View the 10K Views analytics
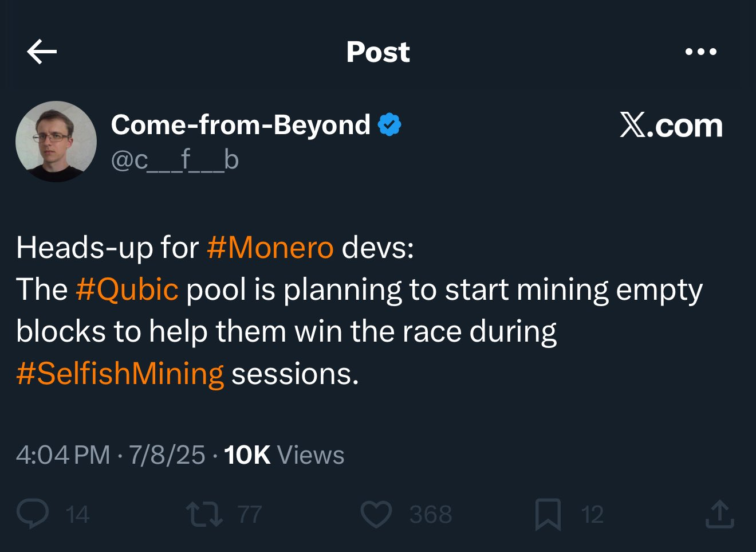The height and width of the screenshot is (552, 756). click(284, 455)
